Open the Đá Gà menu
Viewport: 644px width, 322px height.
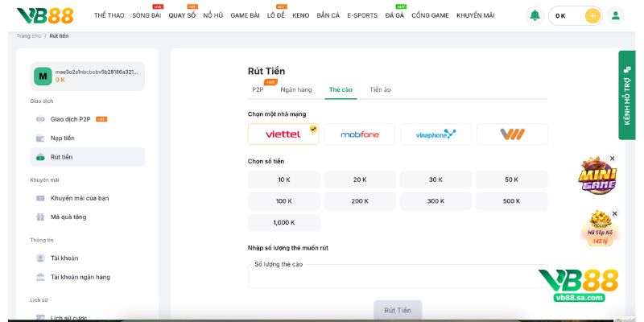pos(394,15)
